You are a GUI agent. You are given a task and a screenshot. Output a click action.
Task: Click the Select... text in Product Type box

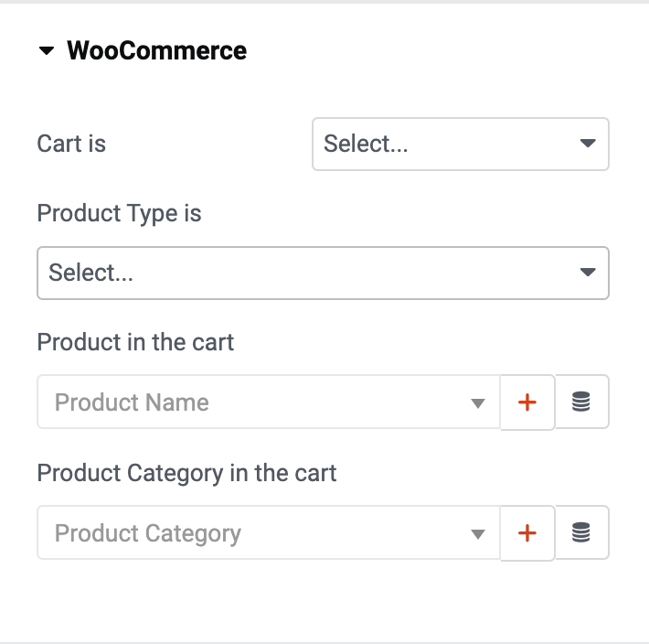coord(91,273)
